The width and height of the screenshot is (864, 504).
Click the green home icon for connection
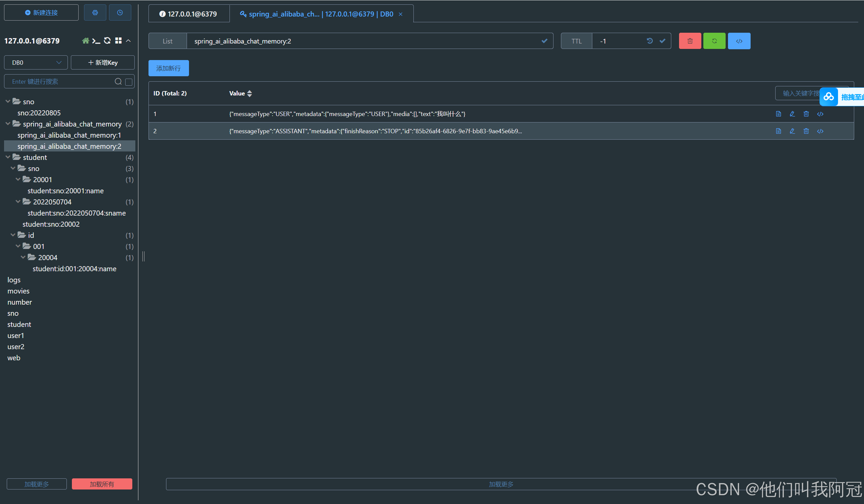85,41
